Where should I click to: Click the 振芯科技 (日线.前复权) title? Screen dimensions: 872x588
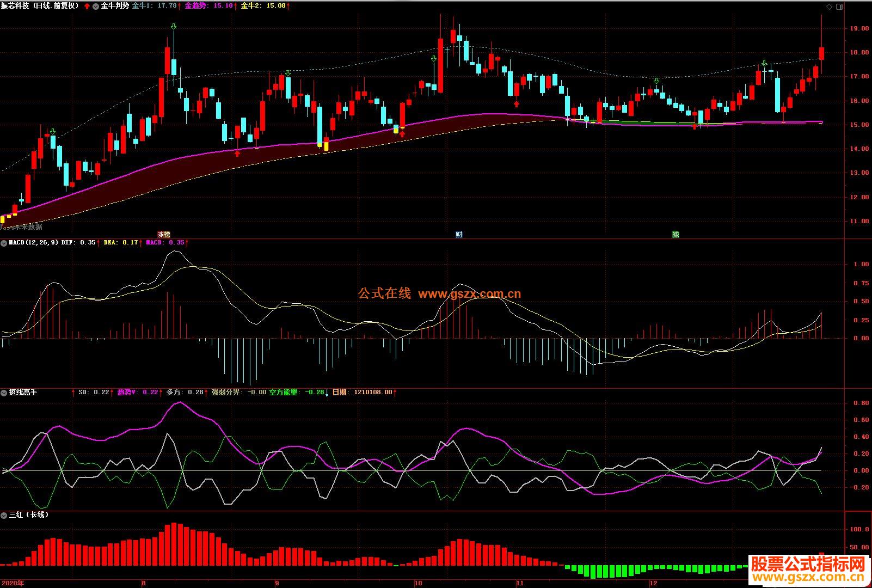point(40,5)
